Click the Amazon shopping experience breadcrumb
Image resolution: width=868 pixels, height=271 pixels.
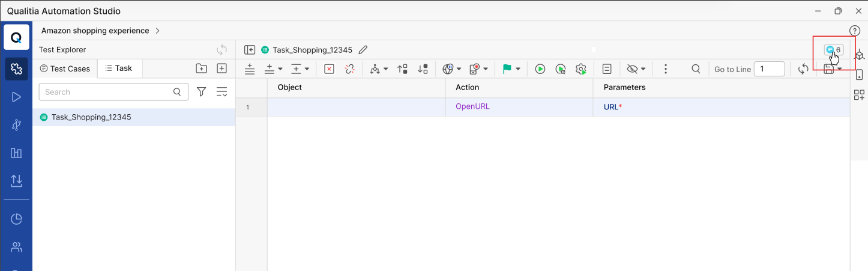point(95,31)
